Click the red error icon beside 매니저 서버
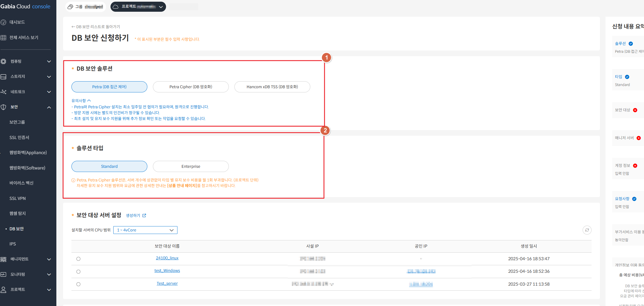 pyautogui.click(x=639, y=138)
